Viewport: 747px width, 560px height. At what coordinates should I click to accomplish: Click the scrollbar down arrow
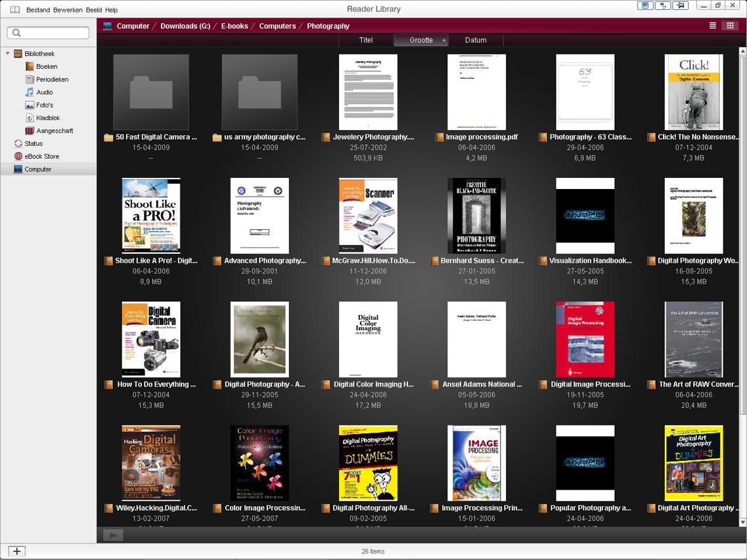coord(742,523)
